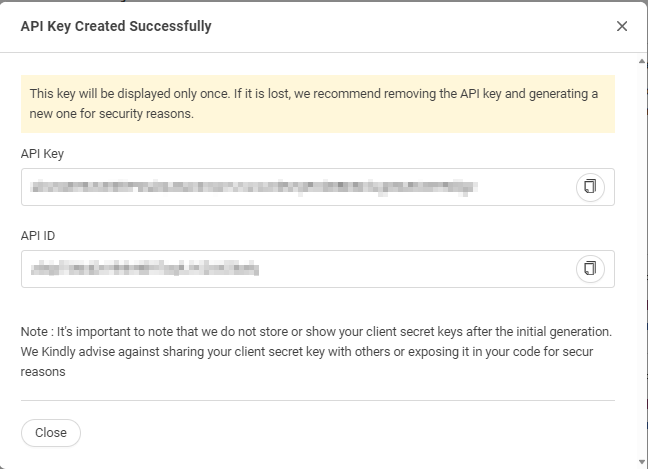The height and width of the screenshot is (469, 648).
Task: Click the 'API Key' field label
Action: 42,154
